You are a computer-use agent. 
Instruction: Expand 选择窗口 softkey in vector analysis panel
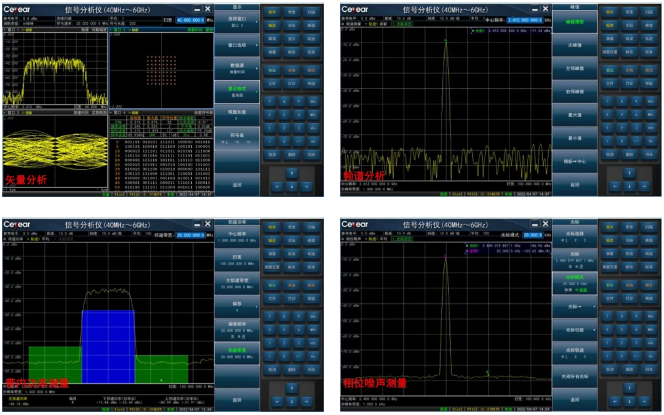pos(237,22)
